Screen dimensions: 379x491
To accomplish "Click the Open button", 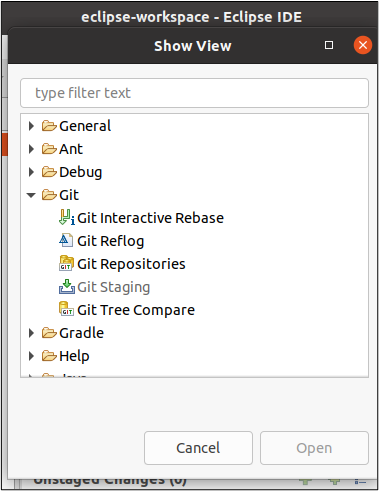I will (314, 448).
